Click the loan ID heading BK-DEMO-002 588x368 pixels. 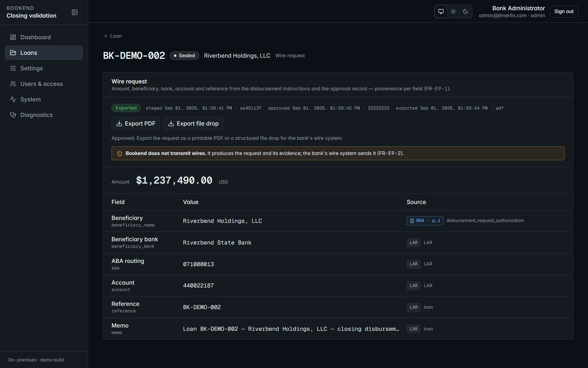click(134, 56)
